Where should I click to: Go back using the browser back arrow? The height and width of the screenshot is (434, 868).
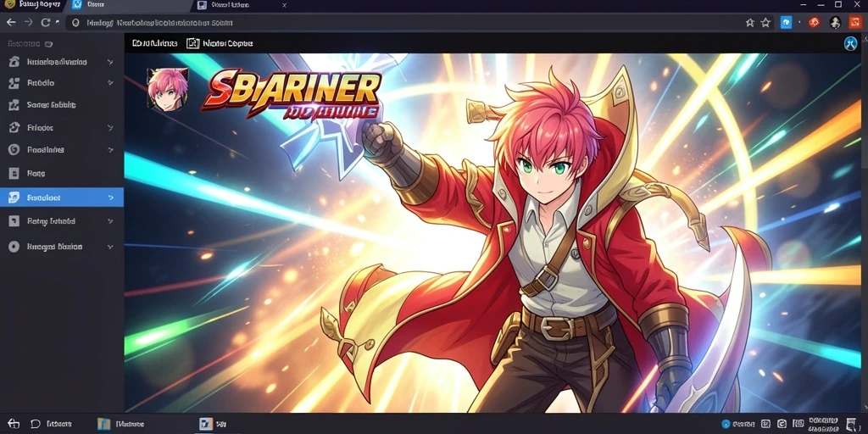pyautogui.click(x=11, y=23)
